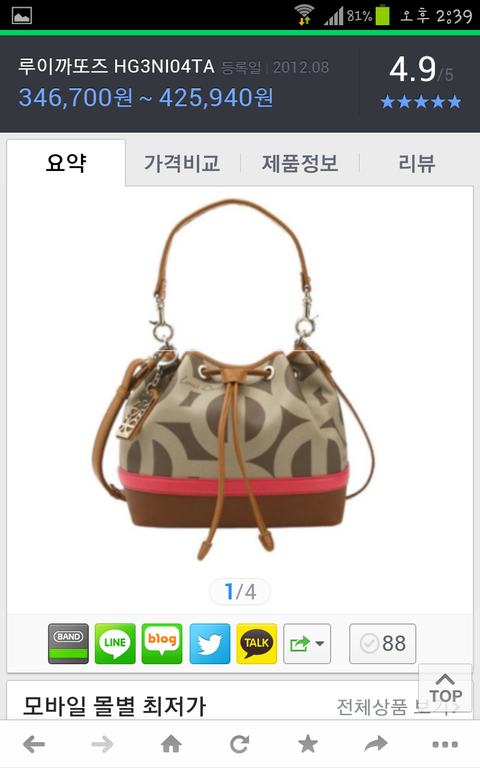Tweet this product via Twitter icon
The width and height of the screenshot is (480, 768).
coord(210,643)
